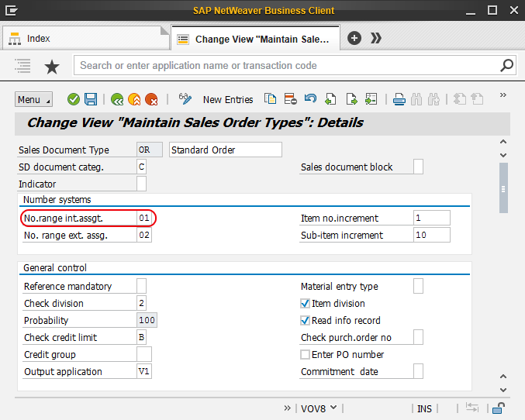Expand the toolbar overflow chevron
This screenshot has width=525, height=420.
pyautogui.click(x=503, y=95)
